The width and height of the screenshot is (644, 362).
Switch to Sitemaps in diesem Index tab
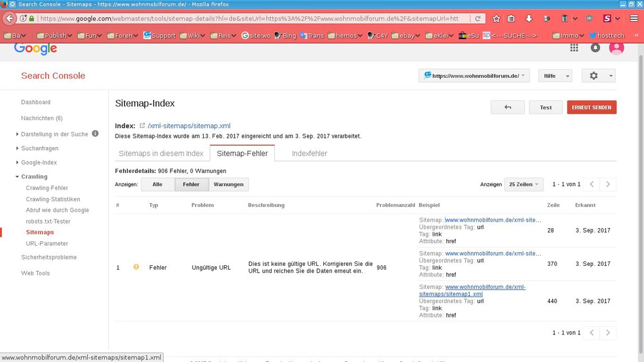(161, 153)
